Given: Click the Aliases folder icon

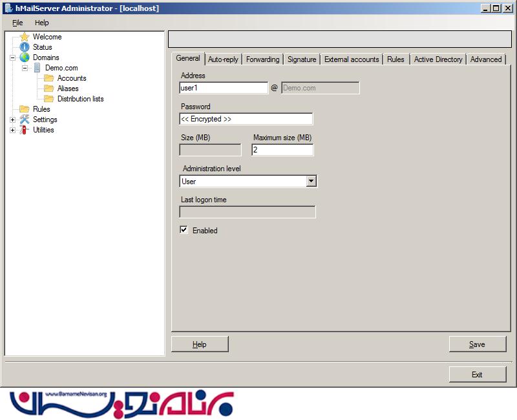Looking at the screenshot, I should pyautogui.click(x=49, y=89).
